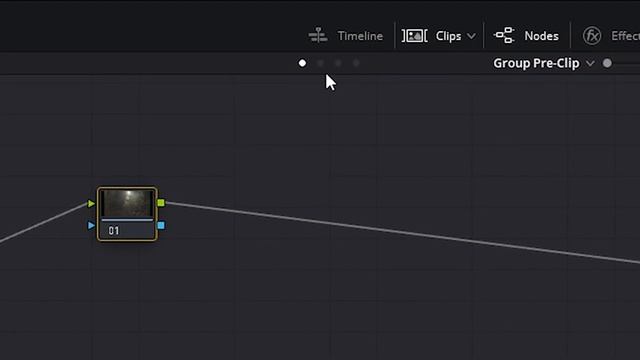The height and width of the screenshot is (360, 640).
Task: Click the Clips thumbnail icon
Action: pyautogui.click(x=415, y=36)
